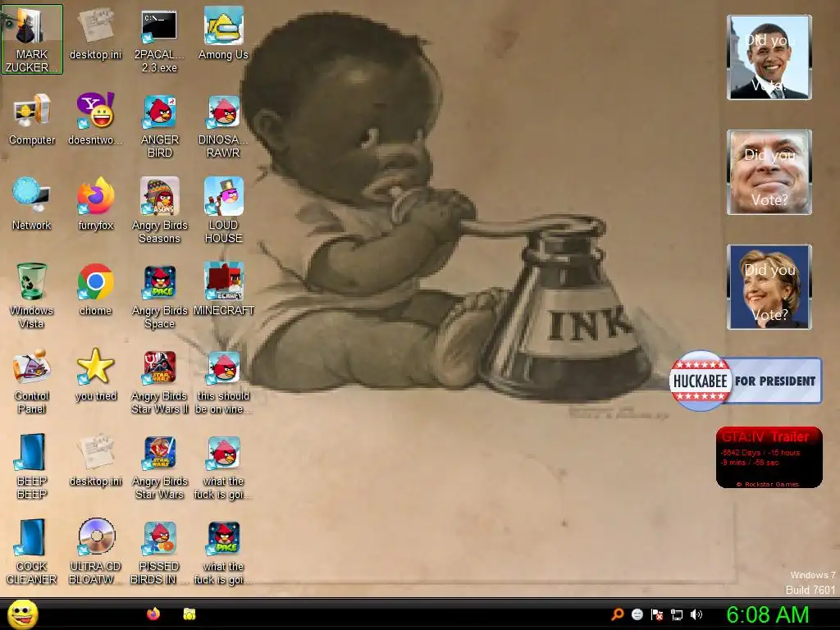Open Angry Birds Space shortcut
840x630 pixels.
coord(159,295)
